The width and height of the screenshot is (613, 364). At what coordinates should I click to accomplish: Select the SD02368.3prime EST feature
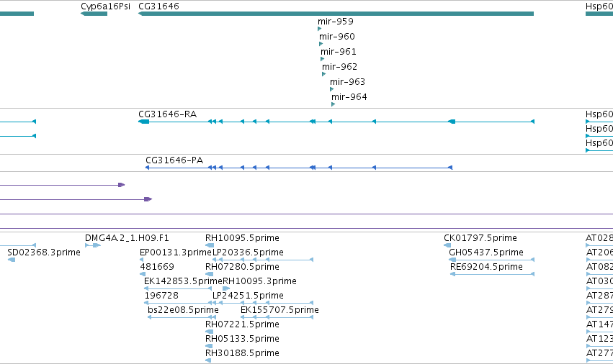tap(12, 260)
